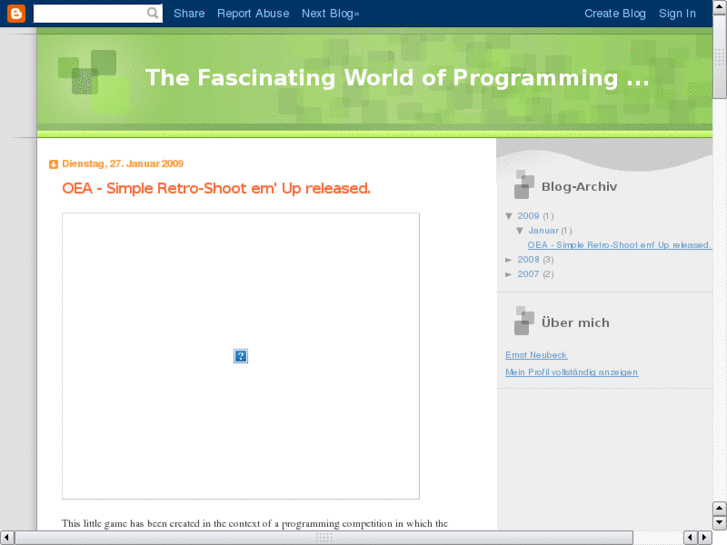Open the Ernst Neubeck profile link

point(536,355)
